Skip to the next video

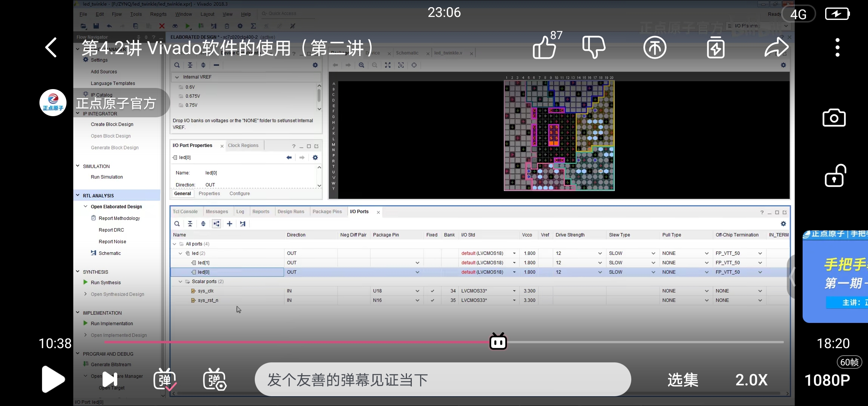[110, 379]
